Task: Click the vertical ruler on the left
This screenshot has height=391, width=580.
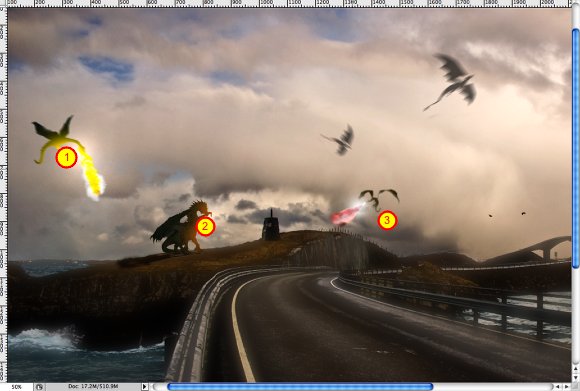Action: coord(3,195)
